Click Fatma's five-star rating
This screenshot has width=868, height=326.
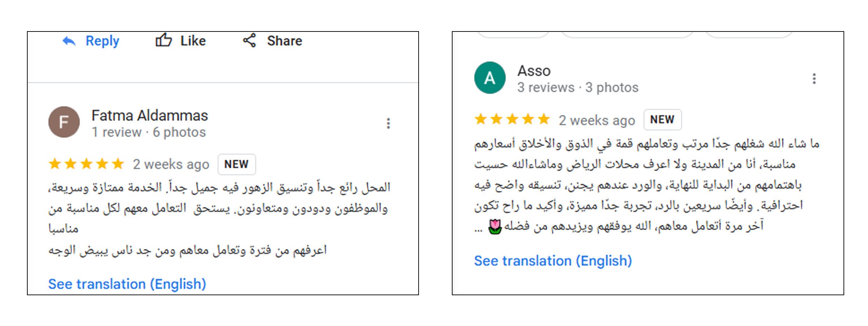point(86,164)
